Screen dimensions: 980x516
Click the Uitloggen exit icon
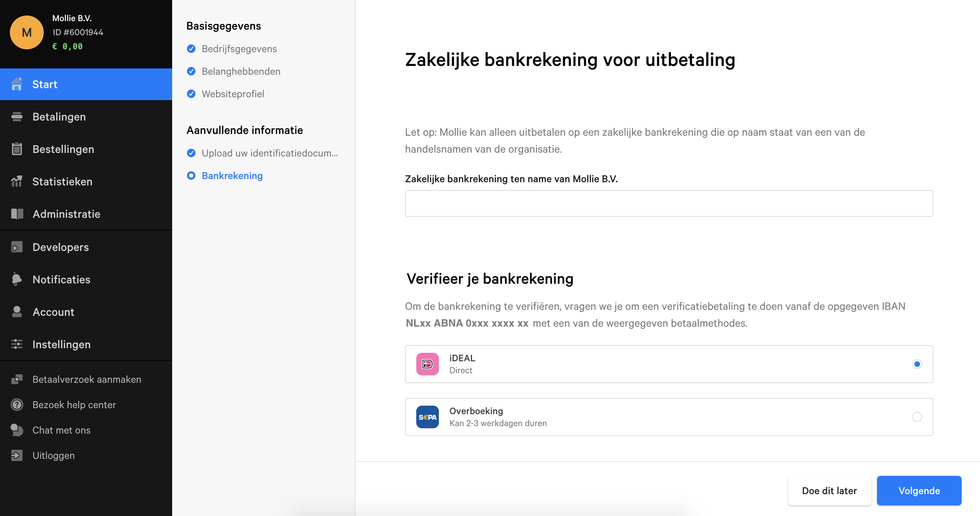point(17,455)
